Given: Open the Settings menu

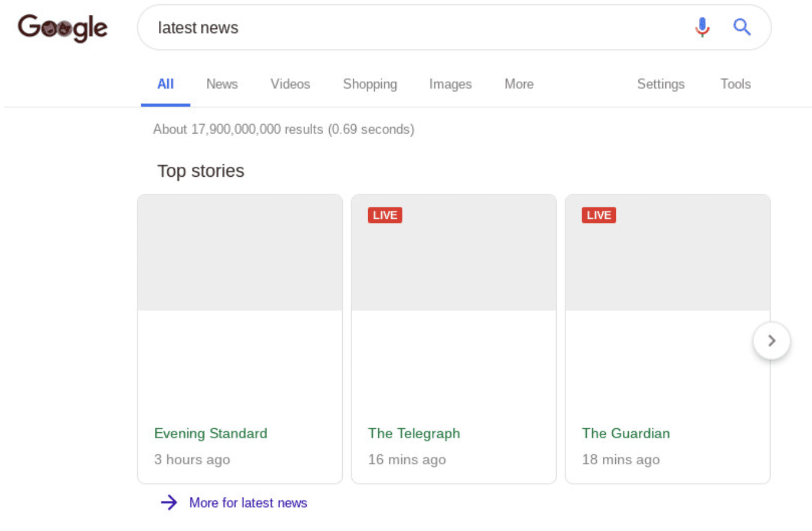Looking at the screenshot, I should click(x=661, y=84).
